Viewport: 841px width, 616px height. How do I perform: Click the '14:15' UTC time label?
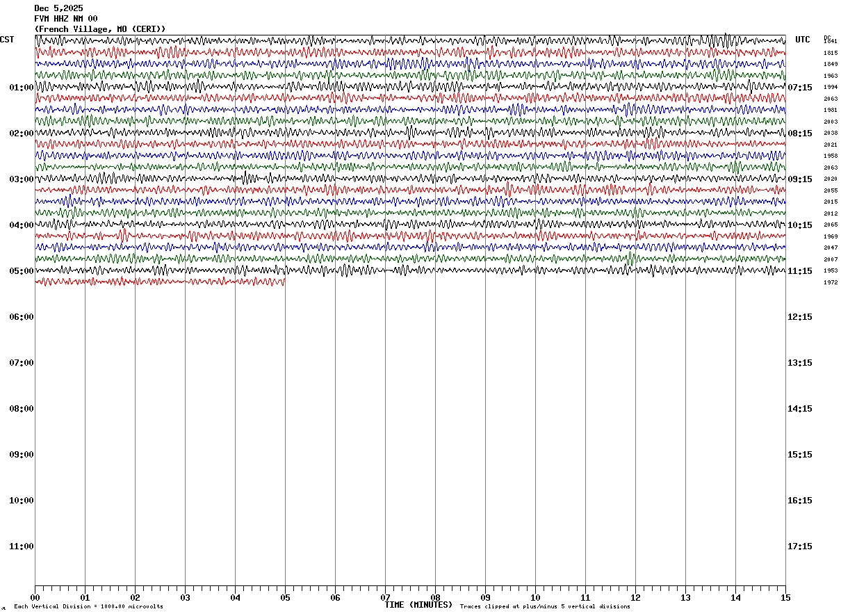(x=800, y=409)
